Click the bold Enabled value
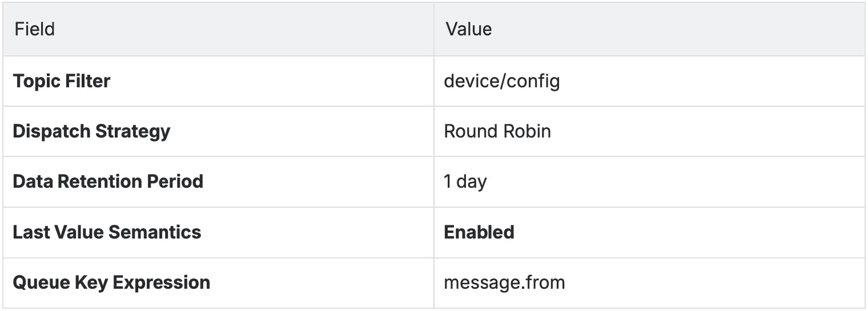Image resolution: width=868 pixels, height=311 pixels. click(x=479, y=232)
